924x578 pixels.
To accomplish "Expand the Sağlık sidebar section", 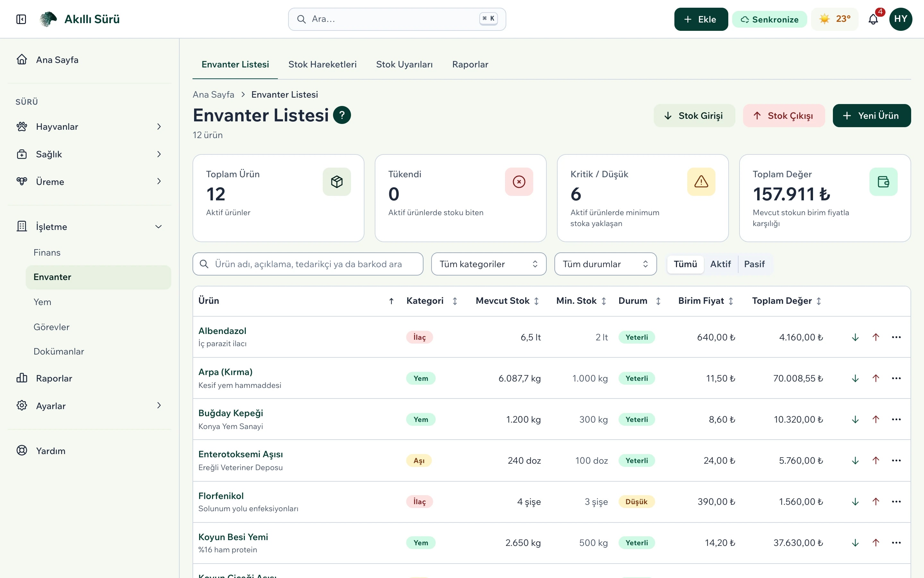I will (89, 154).
